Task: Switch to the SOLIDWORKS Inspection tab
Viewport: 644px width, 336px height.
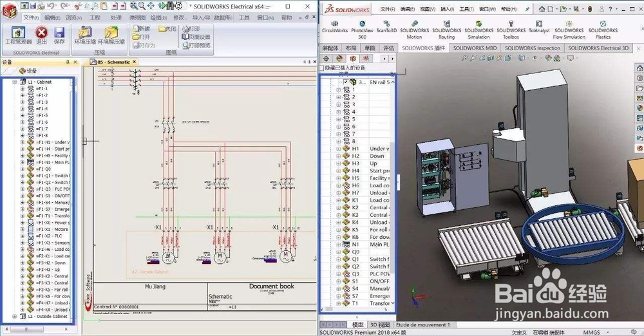Action: click(x=533, y=48)
